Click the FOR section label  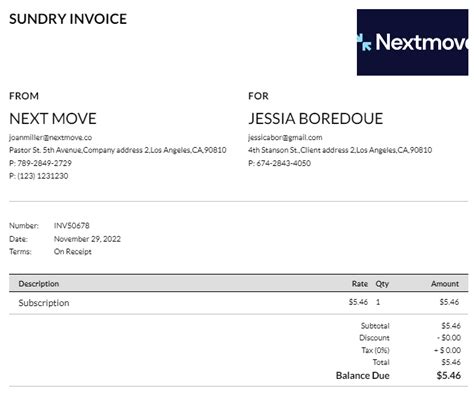(x=258, y=96)
